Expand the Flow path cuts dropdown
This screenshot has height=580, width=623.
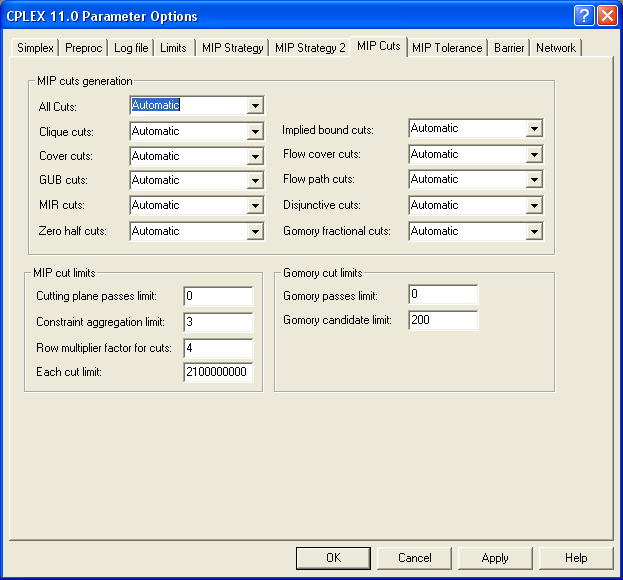point(534,180)
